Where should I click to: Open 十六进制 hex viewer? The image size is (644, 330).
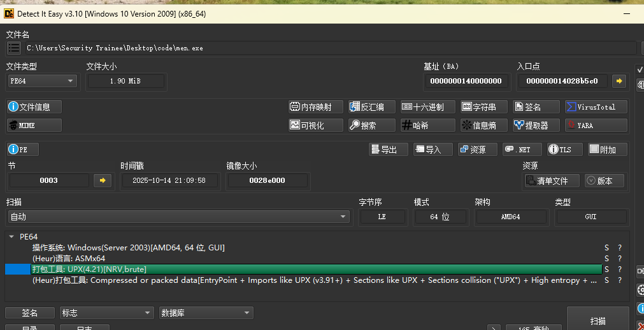tap(428, 107)
